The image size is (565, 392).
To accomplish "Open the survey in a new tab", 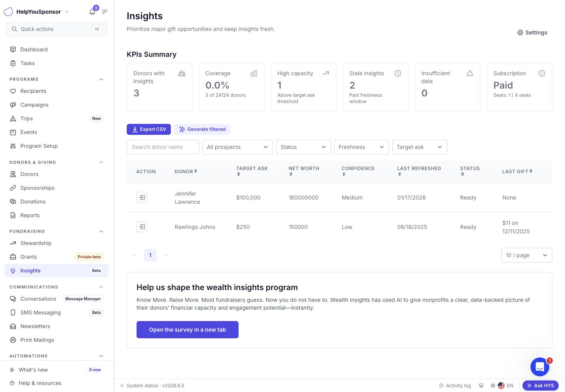I will (188, 330).
